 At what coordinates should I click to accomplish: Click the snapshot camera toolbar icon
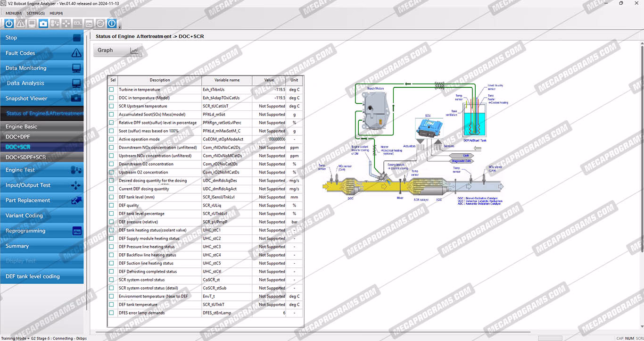pos(43,23)
